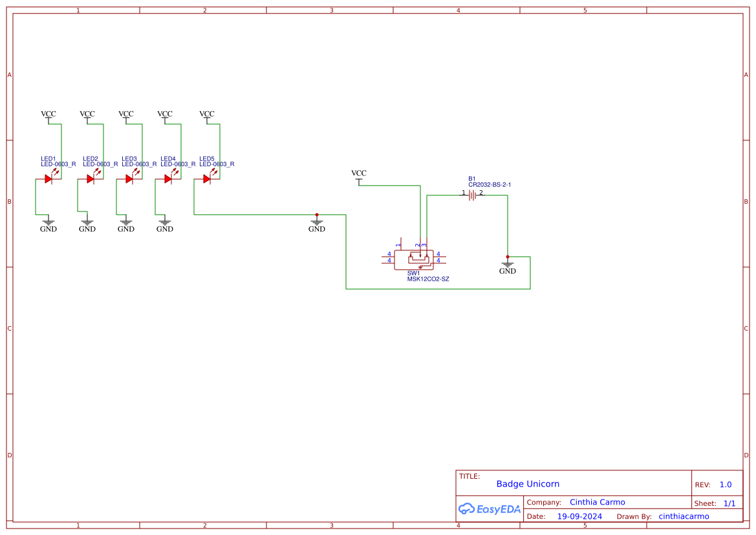Select the CR2032-BS-2-1 part label
This screenshot has width=756, height=535.
pos(490,185)
